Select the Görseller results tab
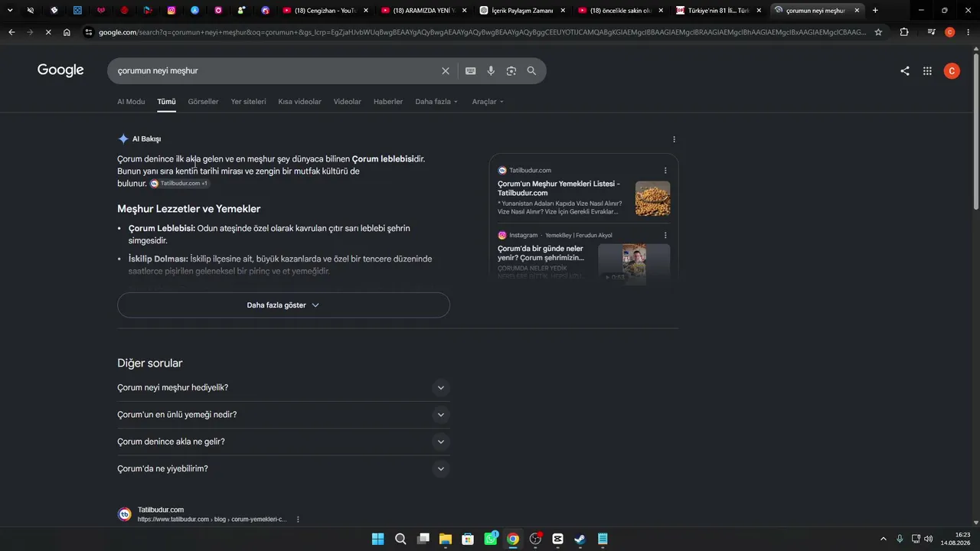Screen dimensions: 980x551 click(203, 102)
